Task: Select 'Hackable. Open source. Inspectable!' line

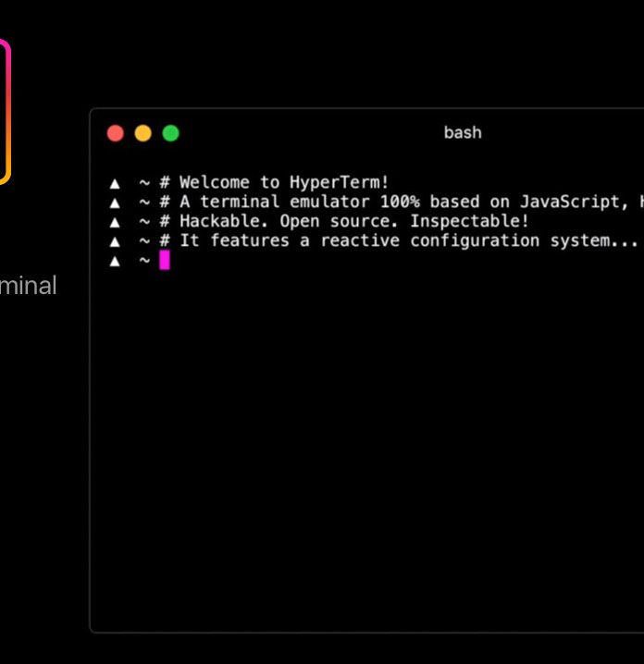Action: [354, 221]
